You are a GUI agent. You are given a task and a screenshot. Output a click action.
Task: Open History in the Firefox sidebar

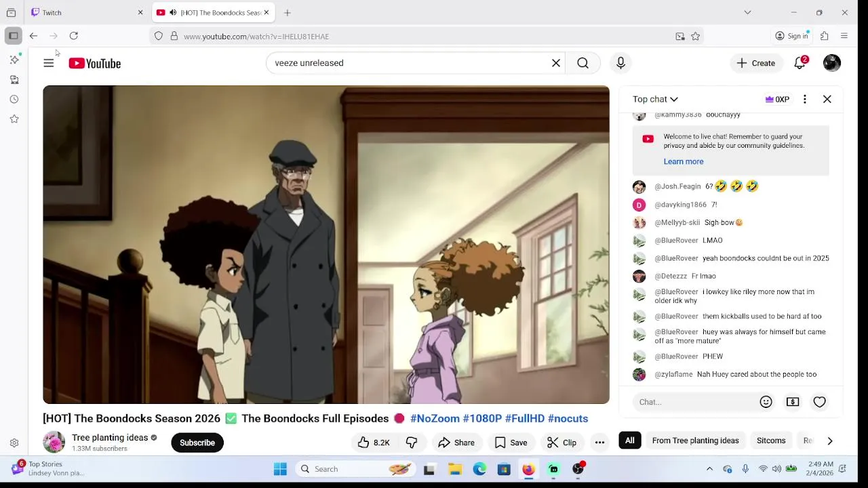(14, 99)
